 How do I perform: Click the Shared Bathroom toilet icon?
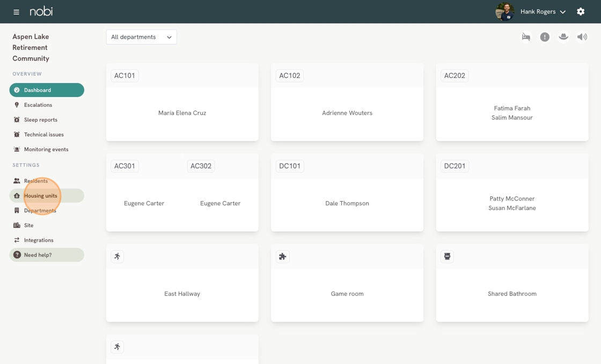point(447,257)
